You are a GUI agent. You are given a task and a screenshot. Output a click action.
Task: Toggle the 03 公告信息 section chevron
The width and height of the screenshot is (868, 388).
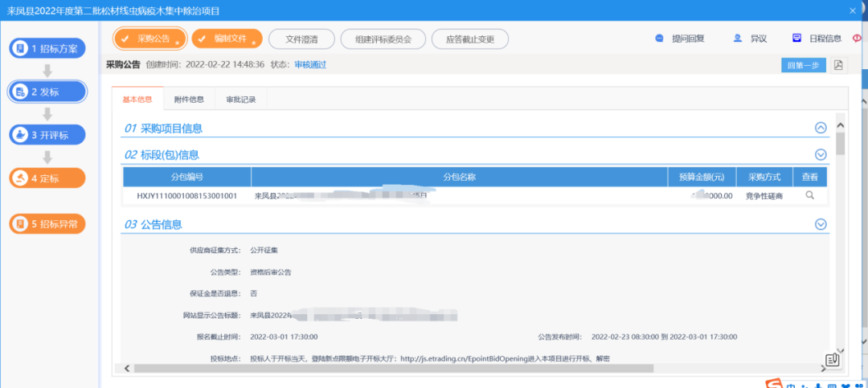coord(821,224)
